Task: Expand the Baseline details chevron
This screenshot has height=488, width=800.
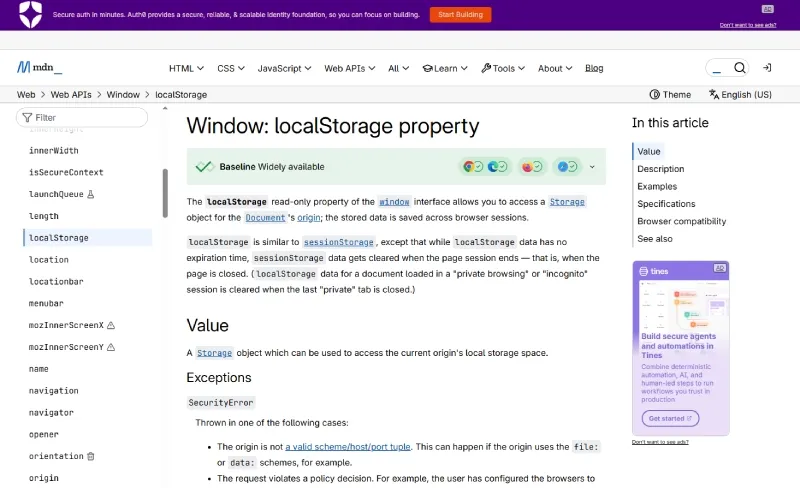Action: [592, 167]
